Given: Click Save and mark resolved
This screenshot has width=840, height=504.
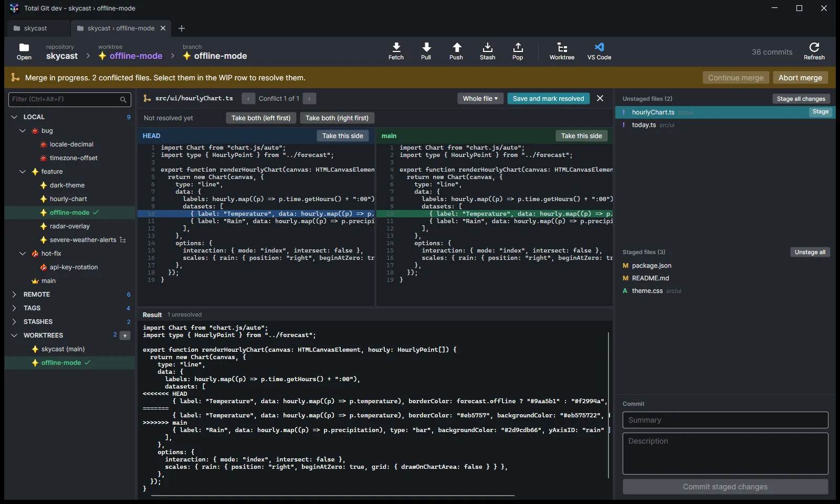Looking at the screenshot, I should tap(548, 99).
